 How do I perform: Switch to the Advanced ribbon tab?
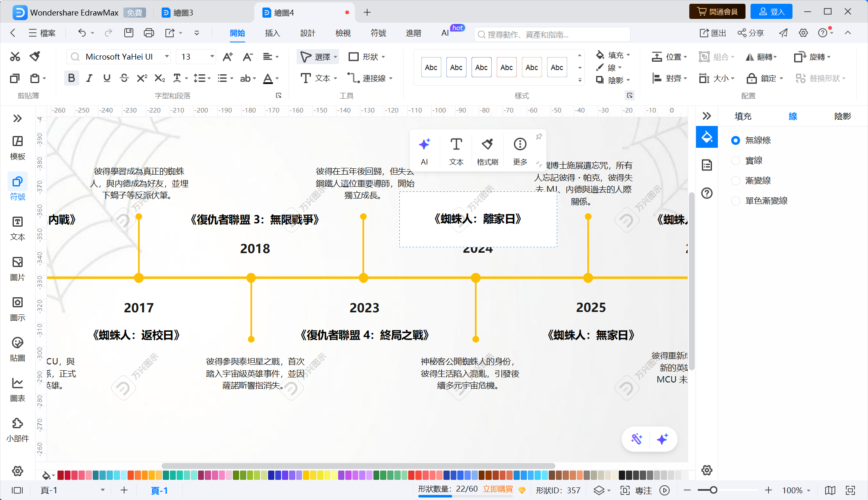pyautogui.click(x=413, y=33)
